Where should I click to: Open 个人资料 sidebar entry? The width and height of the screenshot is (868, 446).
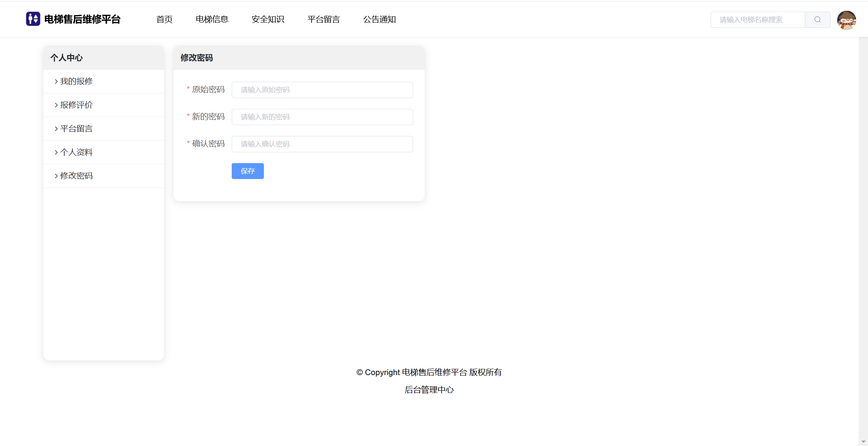(76, 152)
